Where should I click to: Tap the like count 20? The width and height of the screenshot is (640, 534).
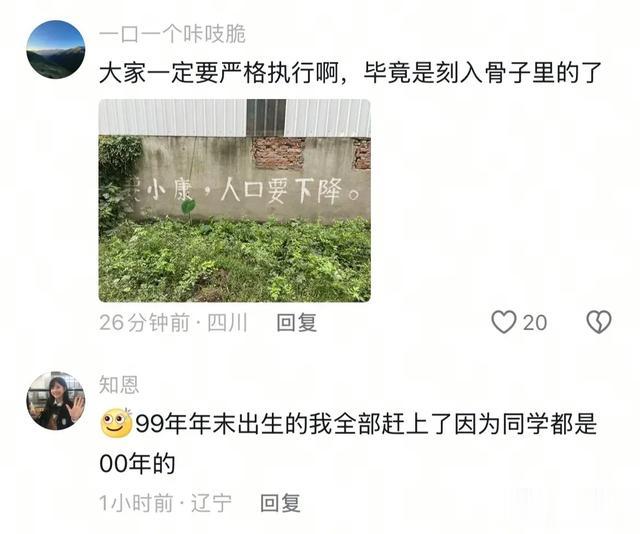535,323
